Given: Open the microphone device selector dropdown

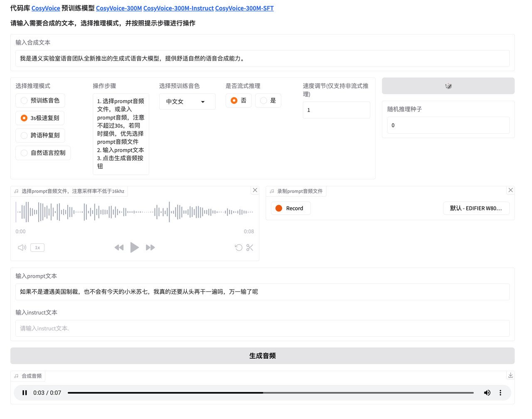Looking at the screenshot, I should pos(476,208).
